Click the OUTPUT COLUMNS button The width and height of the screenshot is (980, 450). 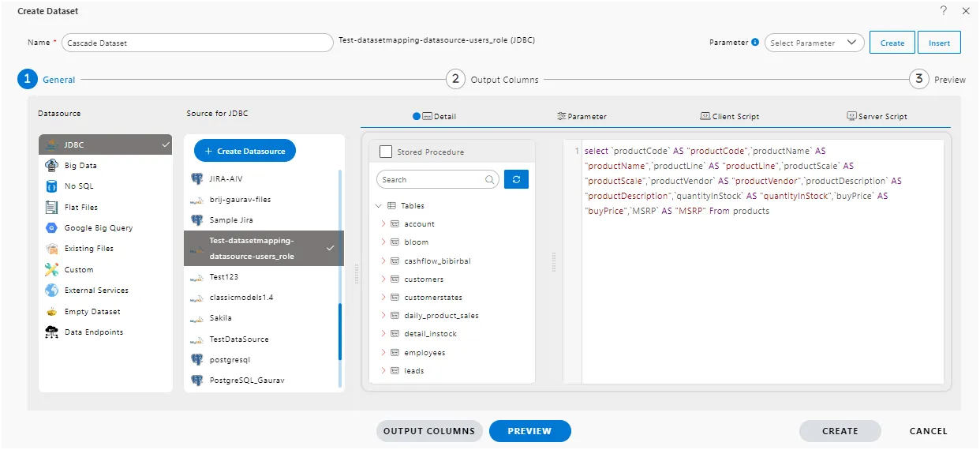click(x=429, y=431)
